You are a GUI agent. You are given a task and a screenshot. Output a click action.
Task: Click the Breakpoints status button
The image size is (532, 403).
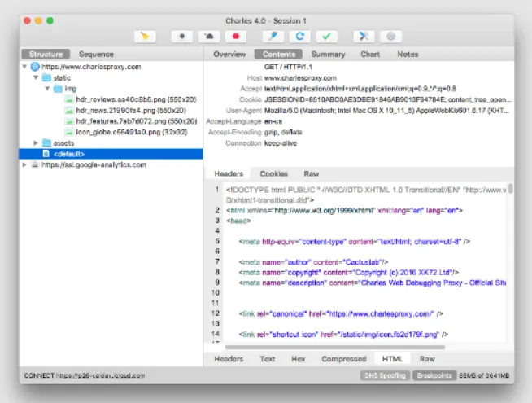tap(434, 375)
